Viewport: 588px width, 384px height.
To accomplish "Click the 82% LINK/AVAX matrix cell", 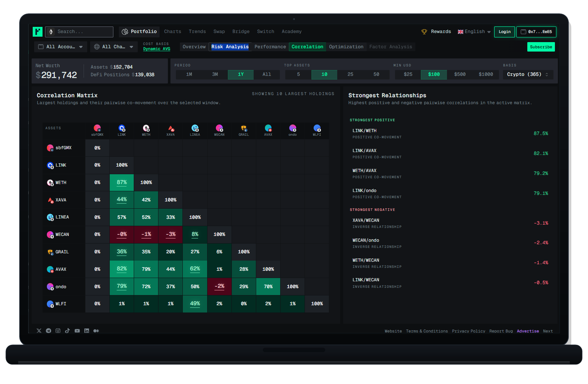I will tap(122, 269).
